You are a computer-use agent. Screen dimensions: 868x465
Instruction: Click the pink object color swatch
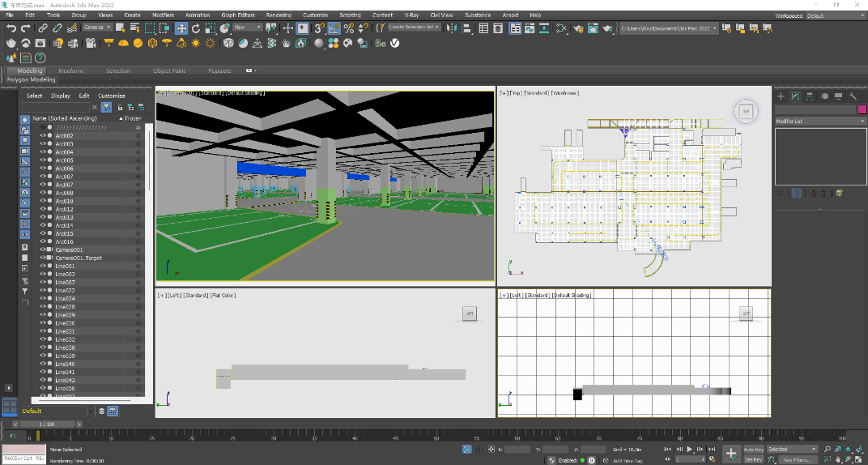(x=862, y=109)
